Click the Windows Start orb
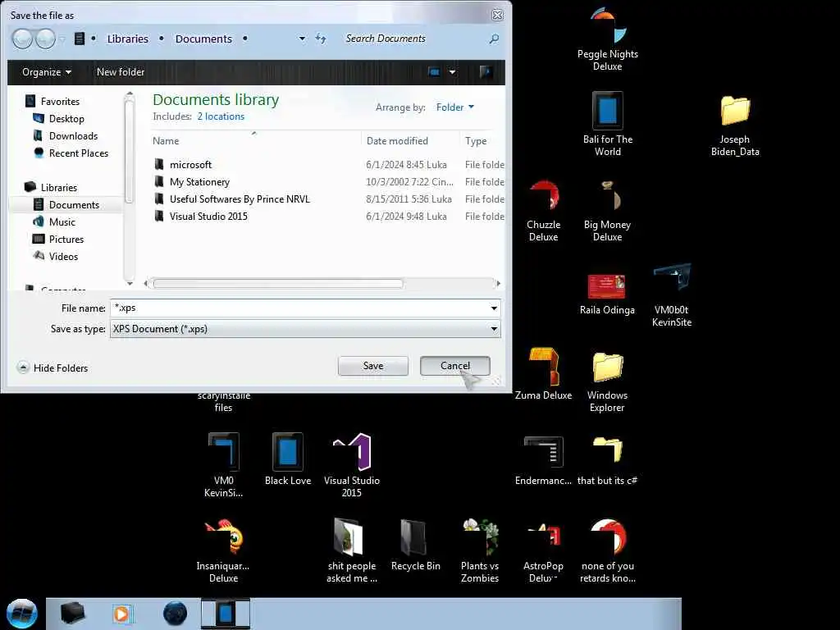This screenshot has height=630, width=840. pos(21,614)
